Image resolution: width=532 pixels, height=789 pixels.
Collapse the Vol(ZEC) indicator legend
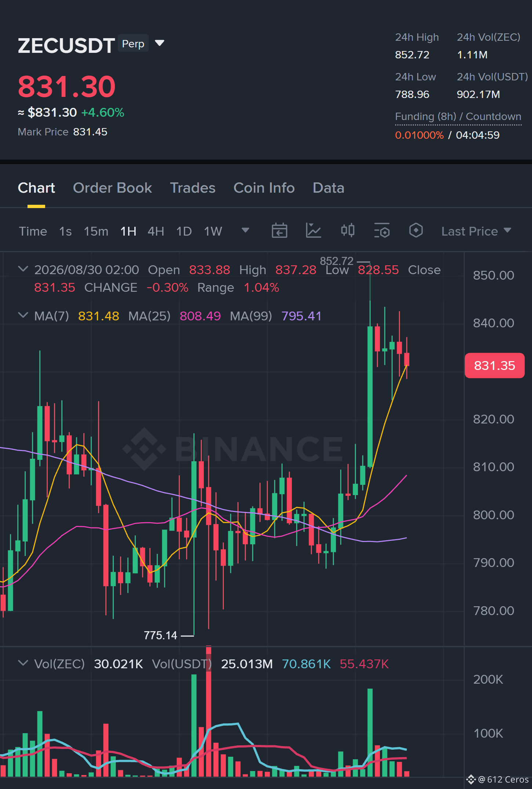coord(23,663)
